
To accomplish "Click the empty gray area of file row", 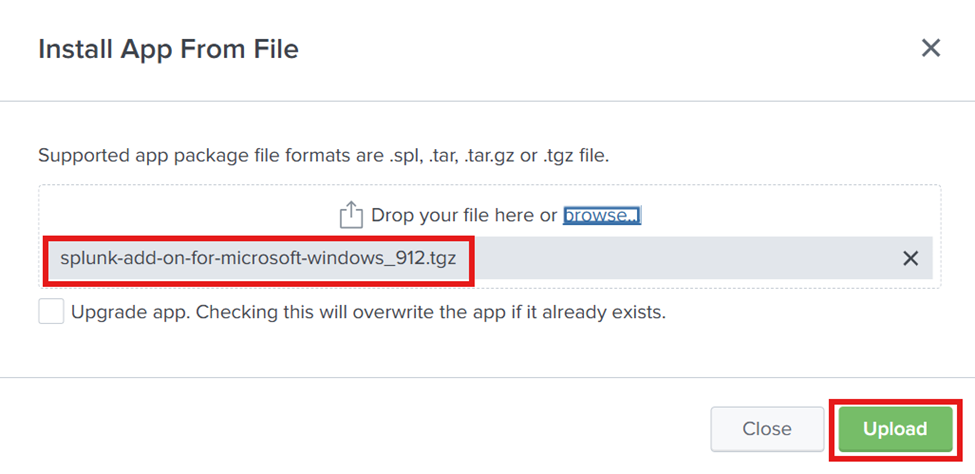I will (684, 258).
